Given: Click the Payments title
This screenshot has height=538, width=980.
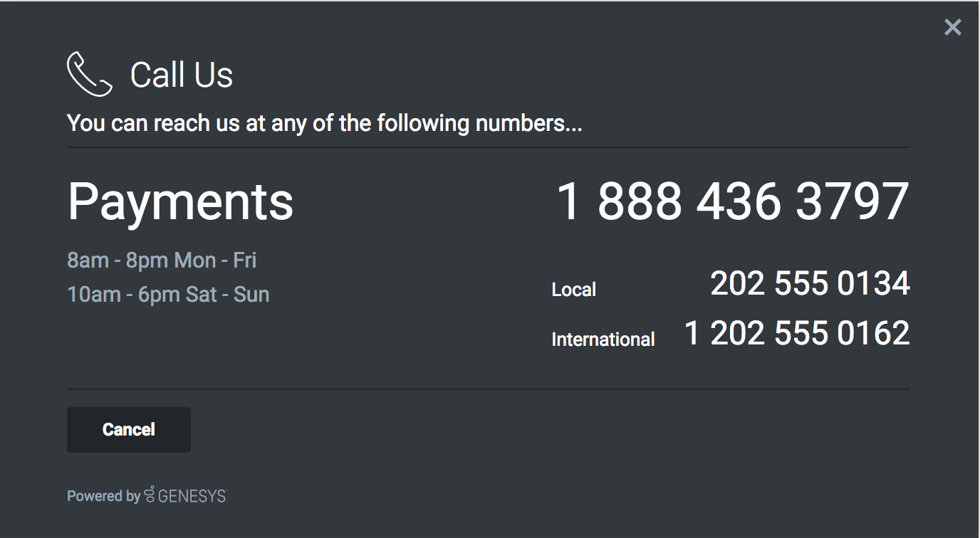Looking at the screenshot, I should point(180,203).
